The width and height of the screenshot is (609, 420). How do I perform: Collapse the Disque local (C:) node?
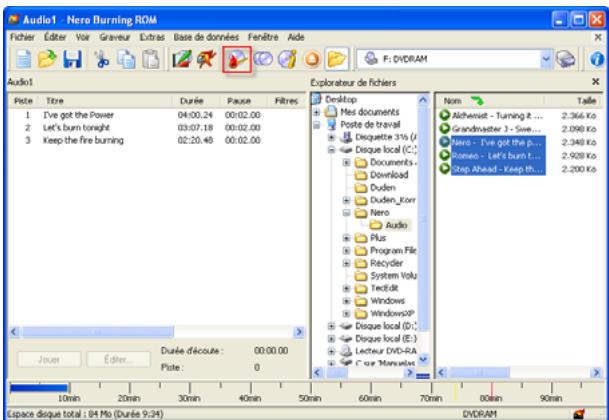point(331,150)
